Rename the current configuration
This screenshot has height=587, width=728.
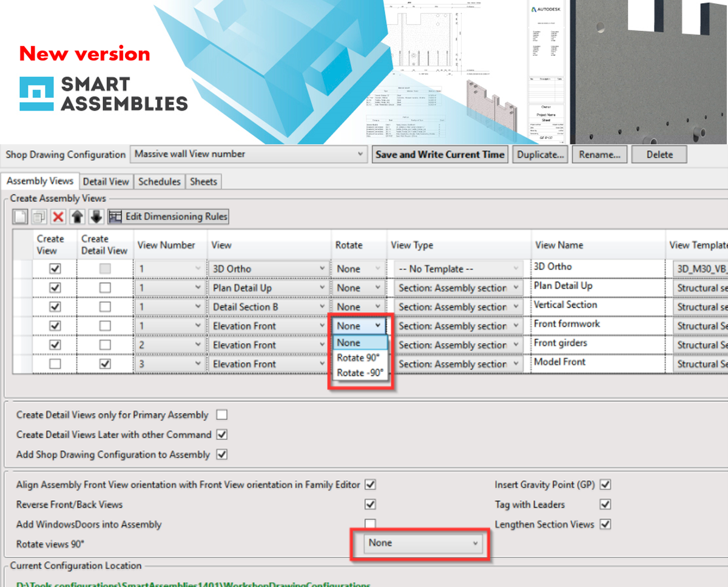[599, 154]
